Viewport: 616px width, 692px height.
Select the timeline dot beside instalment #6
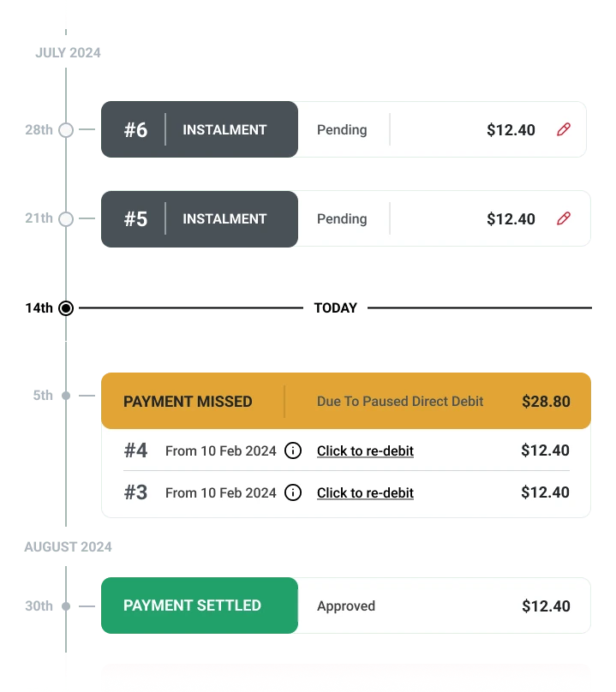click(x=65, y=130)
